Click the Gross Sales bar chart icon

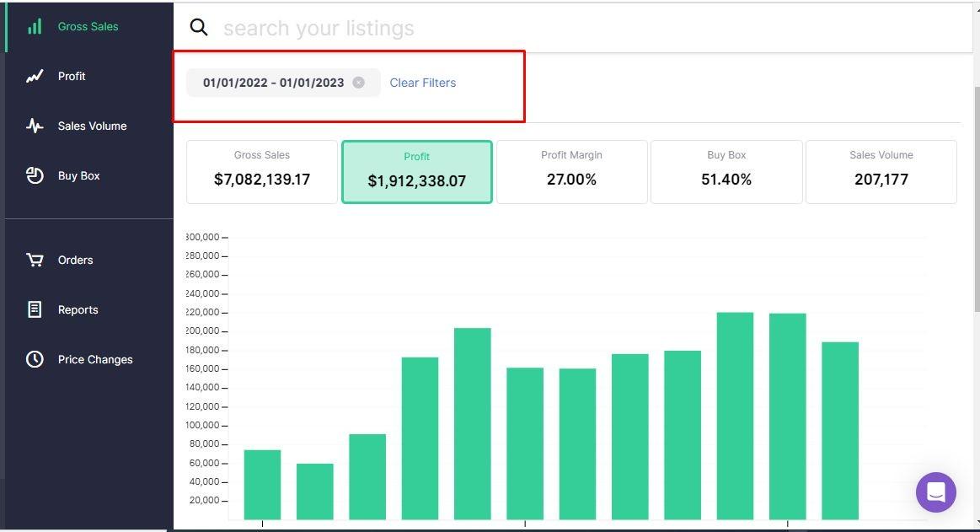[35, 27]
